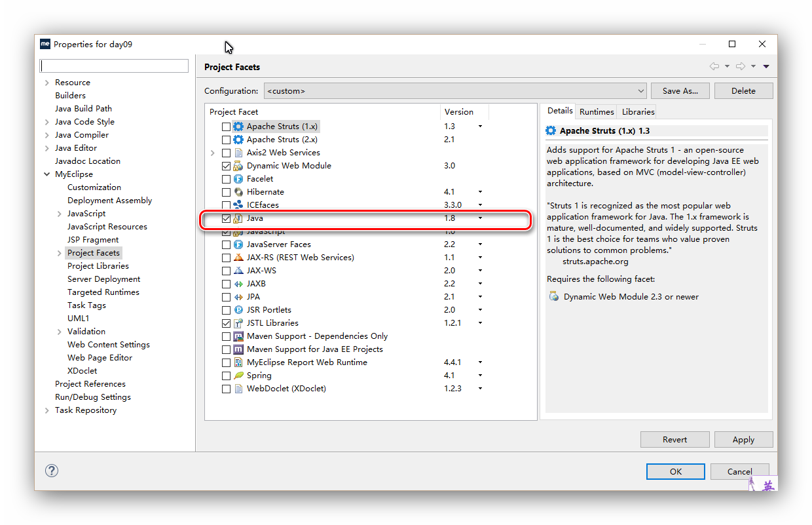The image size is (812, 525).
Task: Enable the JPA facet checkbox
Action: 226,297
